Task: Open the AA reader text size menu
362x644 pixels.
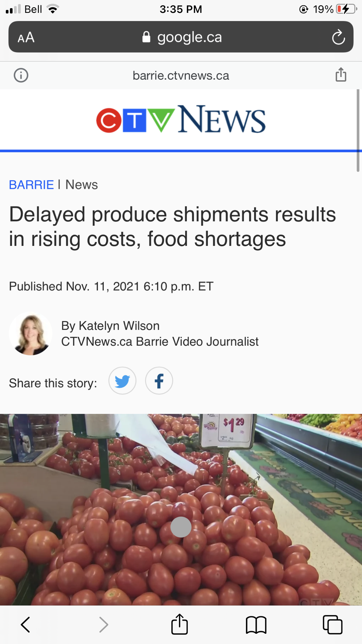Action: point(26,37)
